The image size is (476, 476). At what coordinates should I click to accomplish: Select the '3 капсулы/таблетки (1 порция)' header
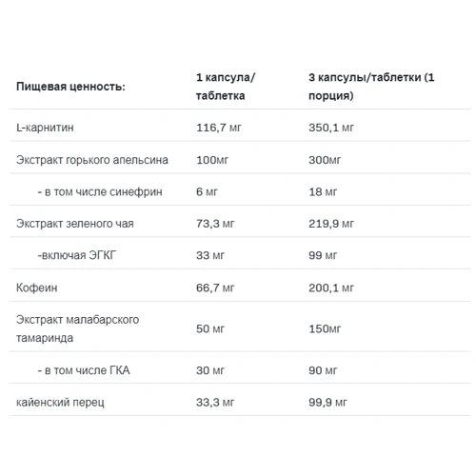coord(371,87)
